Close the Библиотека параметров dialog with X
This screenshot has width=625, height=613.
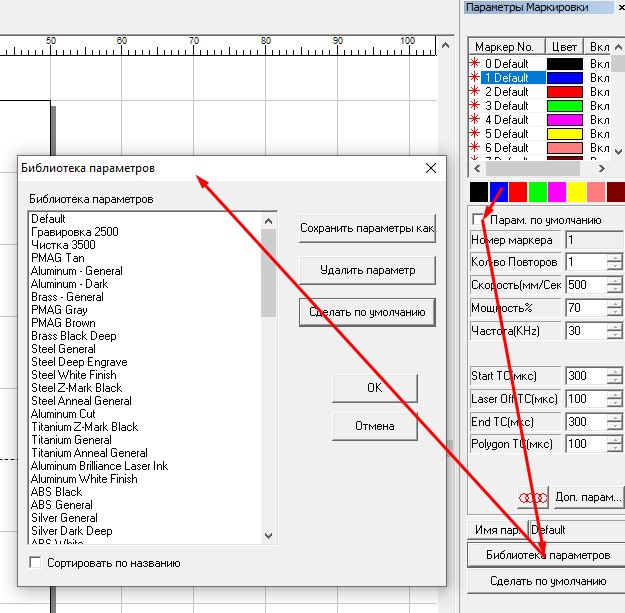[431, 168]
